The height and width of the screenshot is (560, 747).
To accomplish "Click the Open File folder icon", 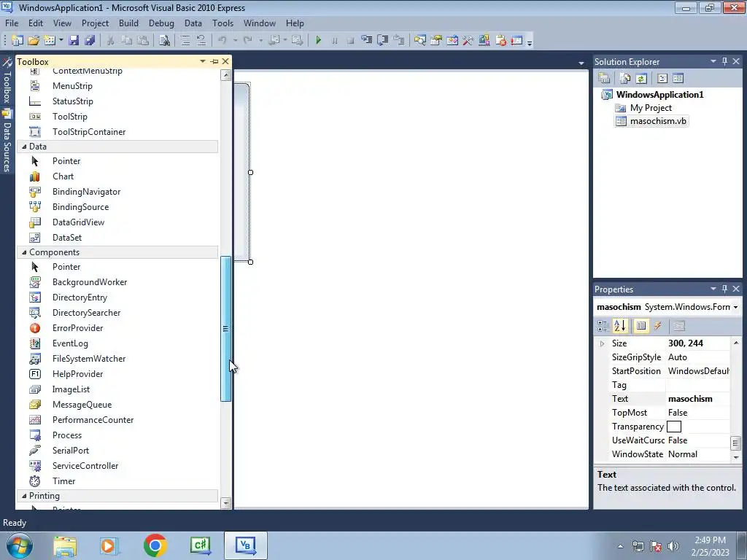I will (34, 41).
